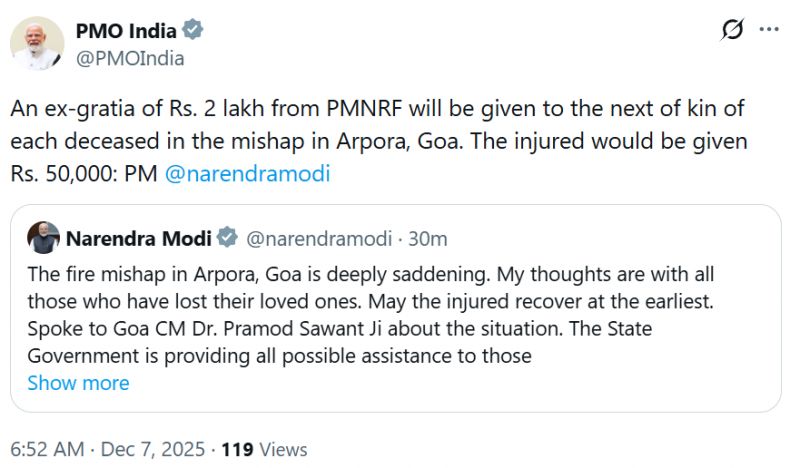The image size is (800, 468).
Task: Visit the @PMOIndia handle link
Action: pyautogui.click(x=130, y=58)
